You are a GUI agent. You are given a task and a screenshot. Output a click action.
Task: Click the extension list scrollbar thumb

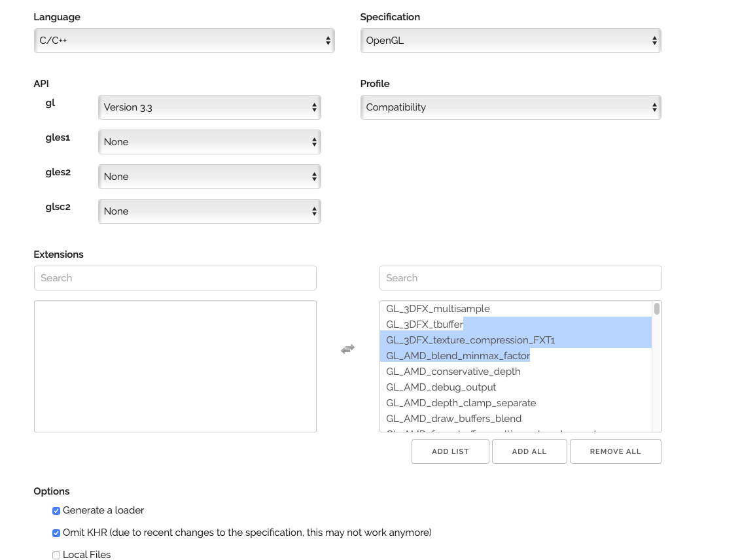657,309
